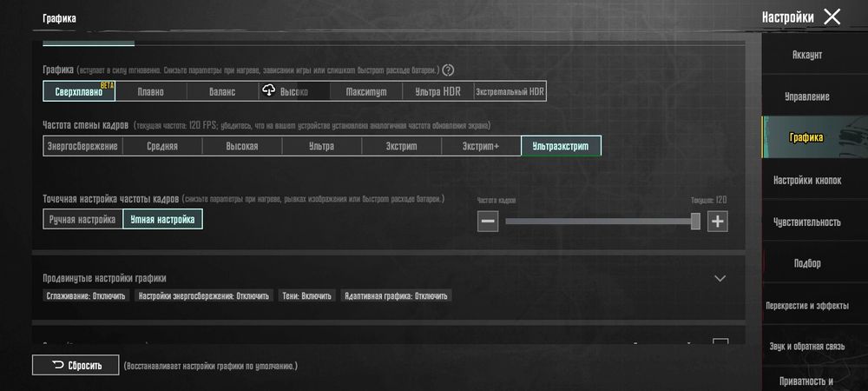Choose Ультра frame rate
The height and width of the screenshot is (391, 868).
pos(322,146)
